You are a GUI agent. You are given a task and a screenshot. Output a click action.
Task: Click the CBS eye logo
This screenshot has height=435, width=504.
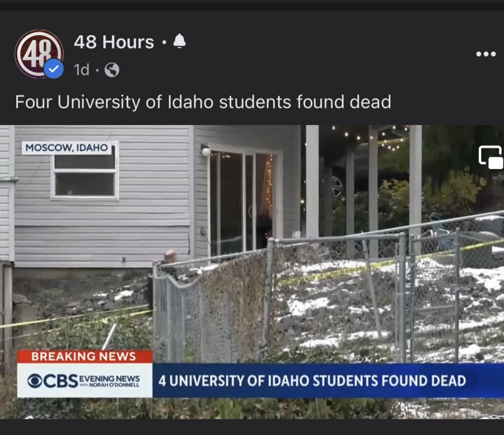point(35,381)
